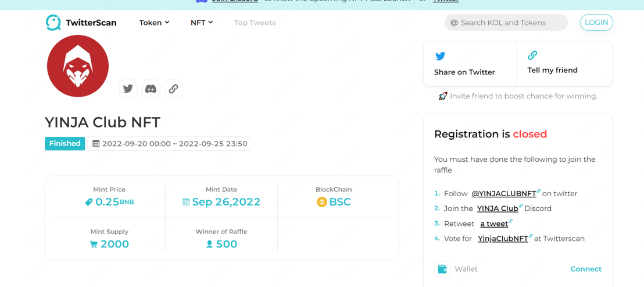The image size is (644, 287).
Task: Open the YINJA Club Discord link
Action: 498,208
